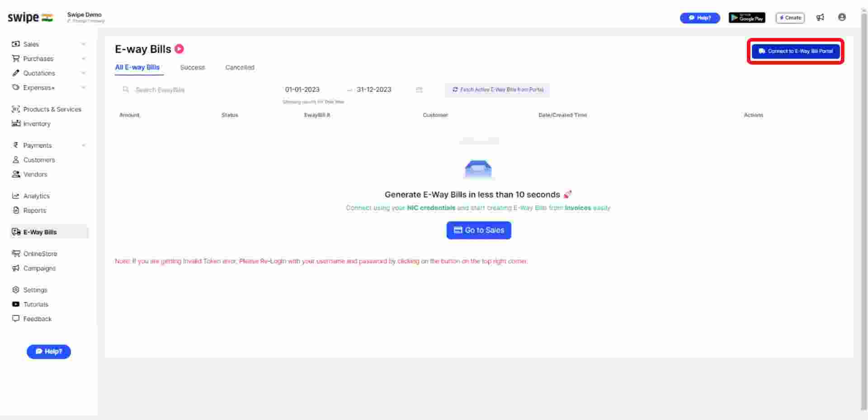Play the E-way Bills tutorial video icon
This screenshot has height=420, width=868.
click(179, 49)
